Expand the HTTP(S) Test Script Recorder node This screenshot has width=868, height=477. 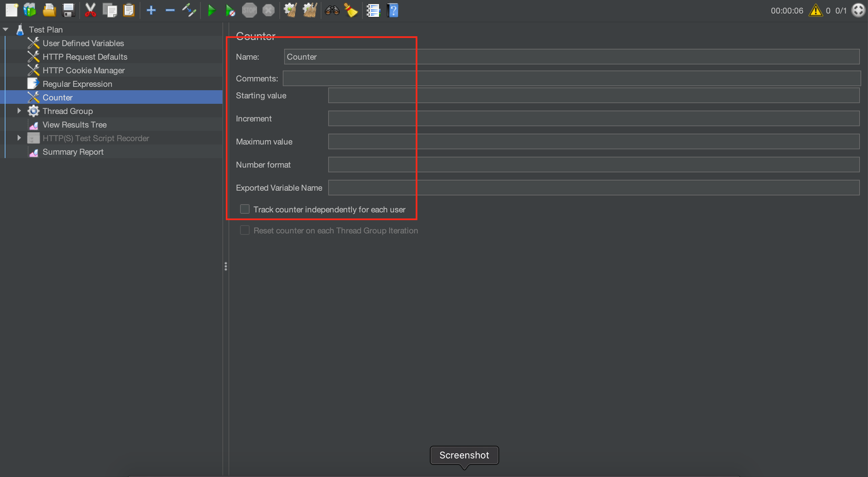click(x=19, y=138)
